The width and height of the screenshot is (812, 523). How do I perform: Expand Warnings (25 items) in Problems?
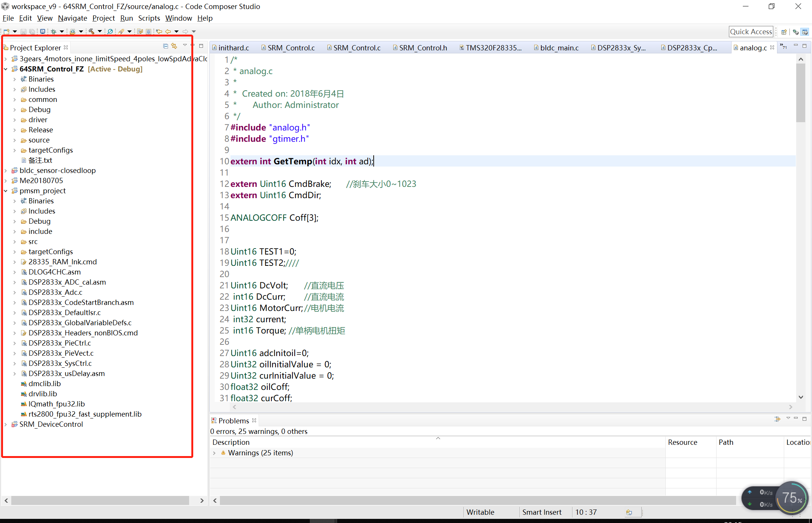click(214, 453)
